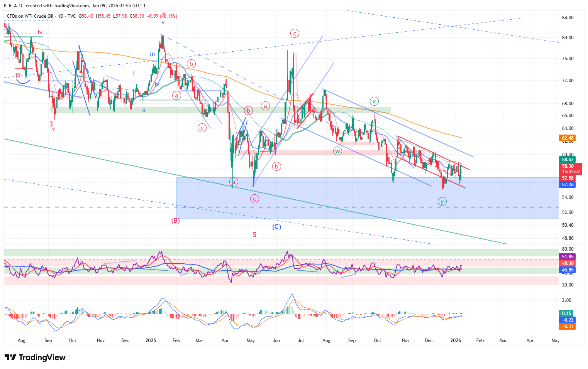The image size is (588, 369).
Task: Select the red 5 wave label
Action: 254,234
